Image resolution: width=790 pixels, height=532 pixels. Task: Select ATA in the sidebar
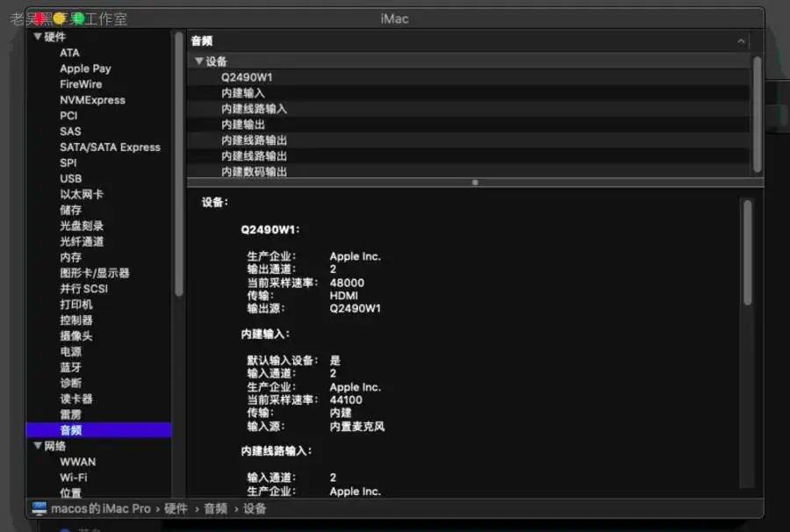coord(69,53)
